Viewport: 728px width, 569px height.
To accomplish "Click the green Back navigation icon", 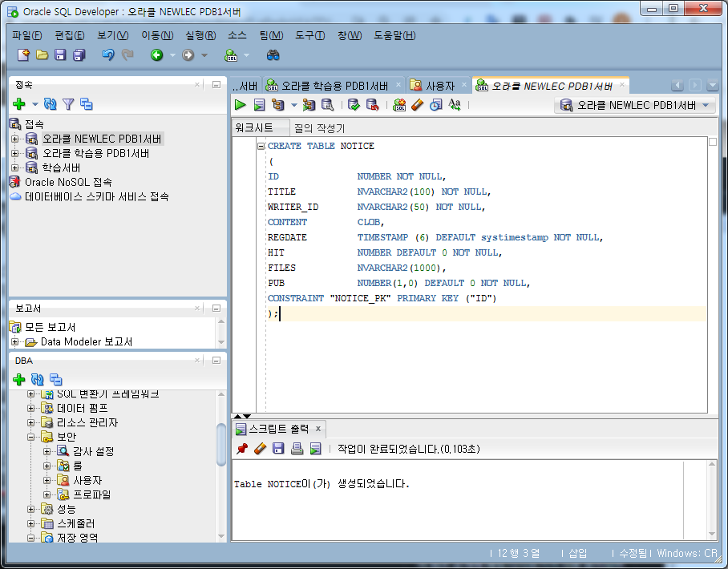I will 157,54.
